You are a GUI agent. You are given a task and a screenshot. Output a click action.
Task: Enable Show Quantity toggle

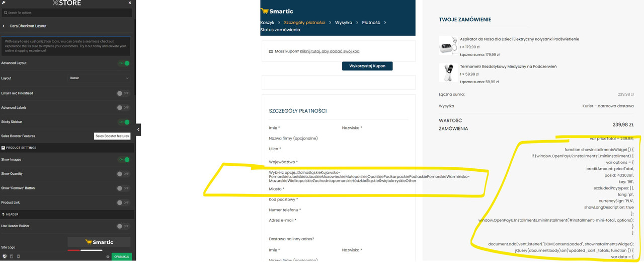point(123,174)
